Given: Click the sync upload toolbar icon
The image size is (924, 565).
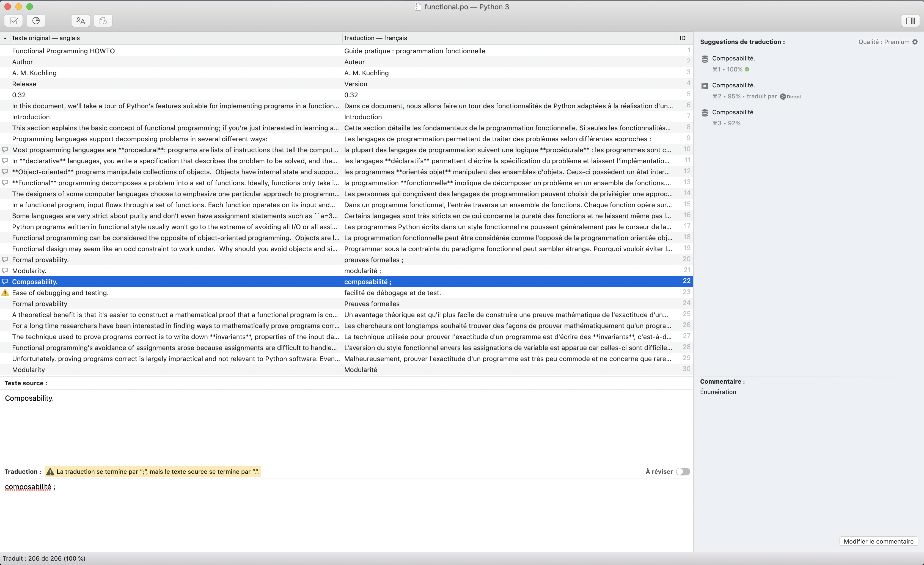Looking at the screenshot, I should (103, 21).
